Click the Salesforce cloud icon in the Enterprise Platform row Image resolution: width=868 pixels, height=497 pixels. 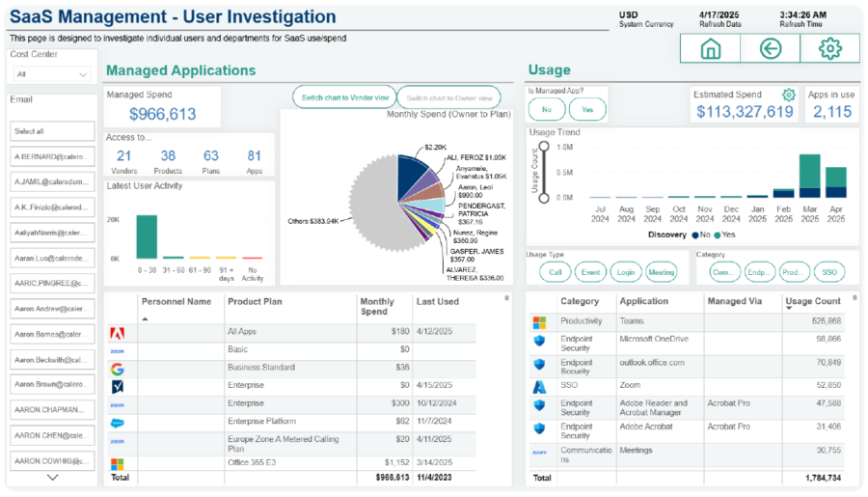pyautogui.click(x=118, y=423)
